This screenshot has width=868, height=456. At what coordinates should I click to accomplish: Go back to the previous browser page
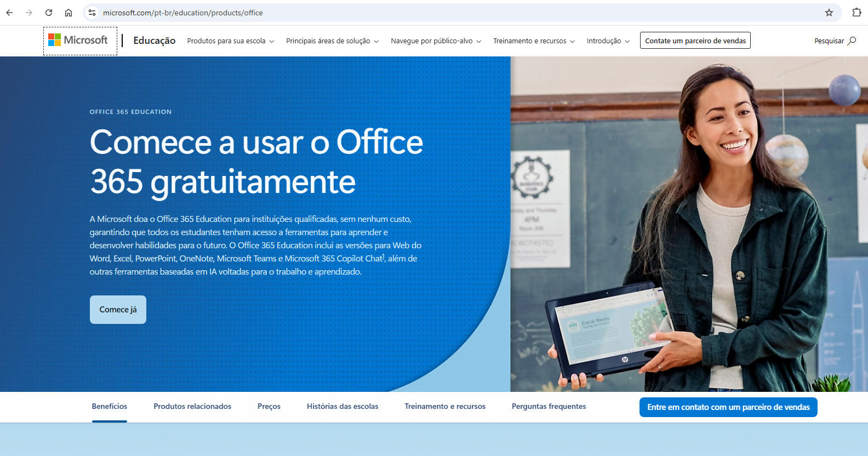(9, 13)
